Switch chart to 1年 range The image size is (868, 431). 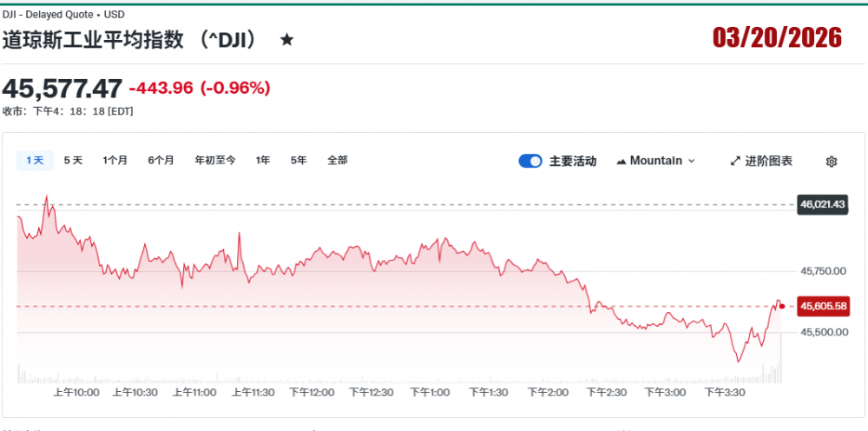(262, 160)
